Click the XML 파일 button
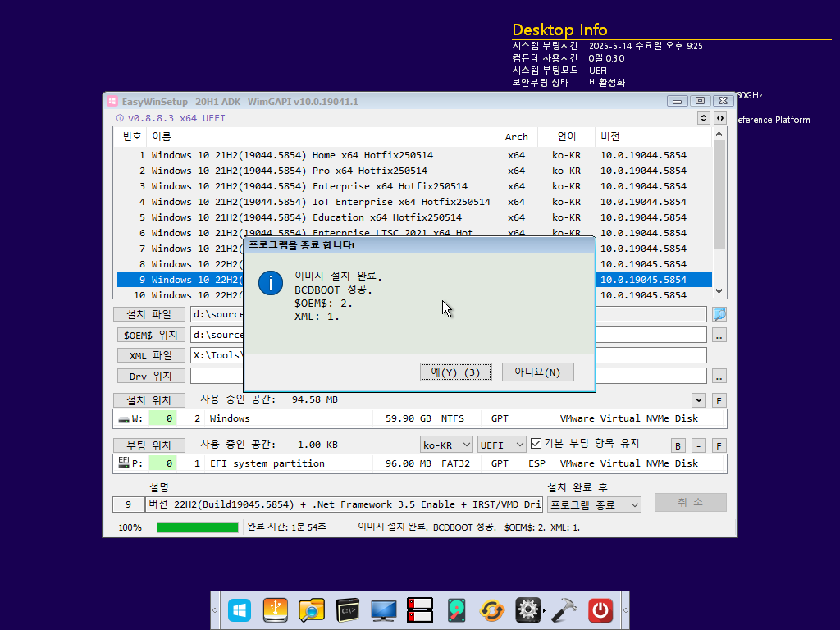Screen dimensions: 840x630 (x=151, y=355)
